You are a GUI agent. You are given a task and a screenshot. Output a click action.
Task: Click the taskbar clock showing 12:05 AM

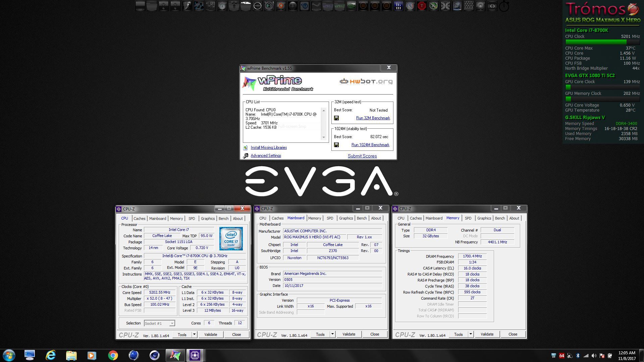(627, 356)
